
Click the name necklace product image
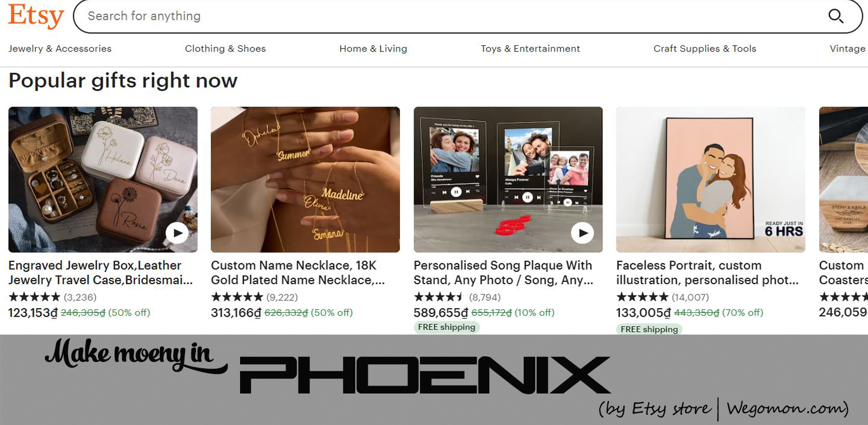pos(305,179)
